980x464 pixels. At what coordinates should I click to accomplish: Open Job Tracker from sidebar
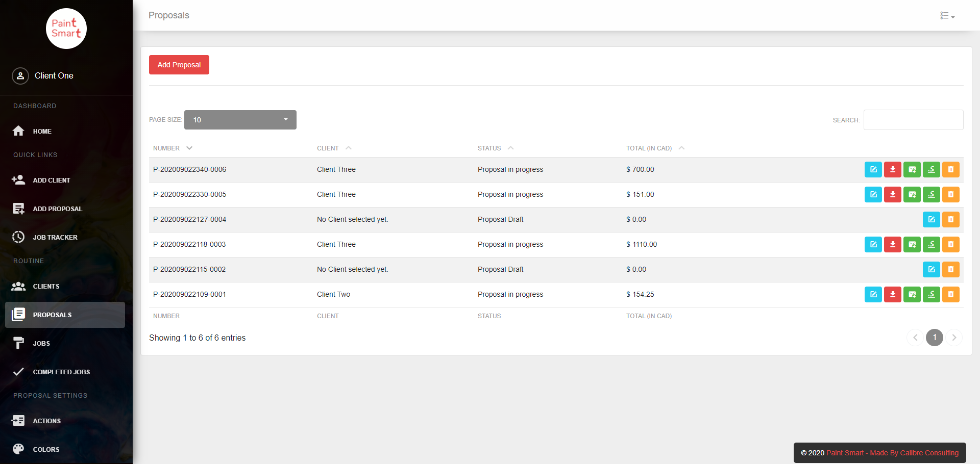point(55,238)
